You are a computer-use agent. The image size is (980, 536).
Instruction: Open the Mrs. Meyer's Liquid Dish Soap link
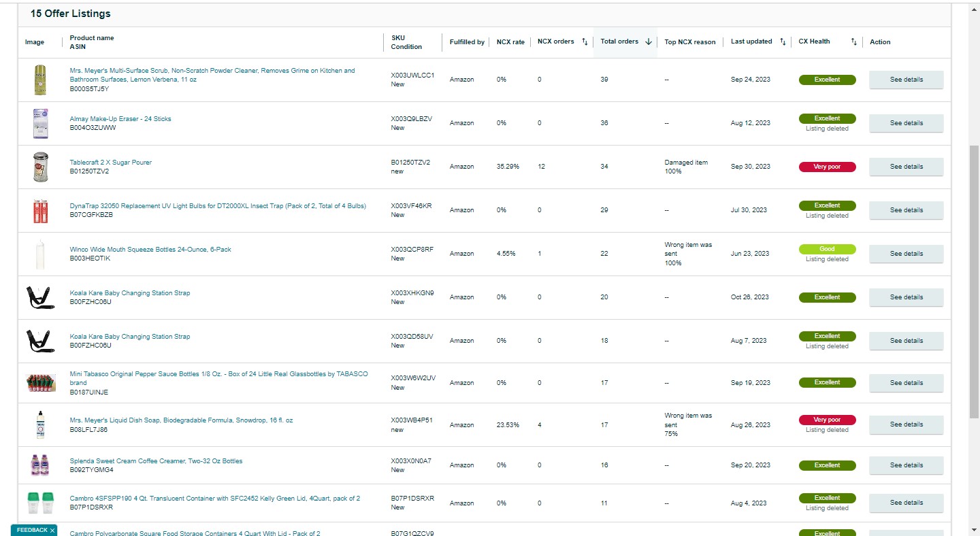tap(181, 420)
